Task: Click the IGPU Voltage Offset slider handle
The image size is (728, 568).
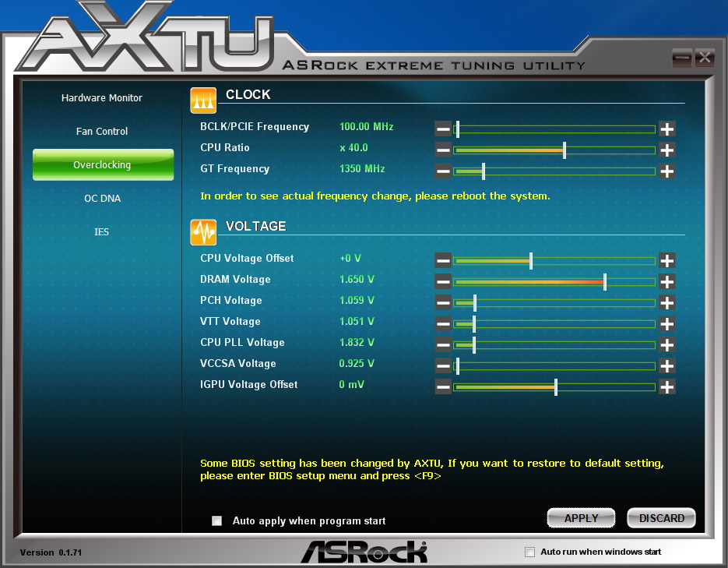Action: tap(556, 386)
